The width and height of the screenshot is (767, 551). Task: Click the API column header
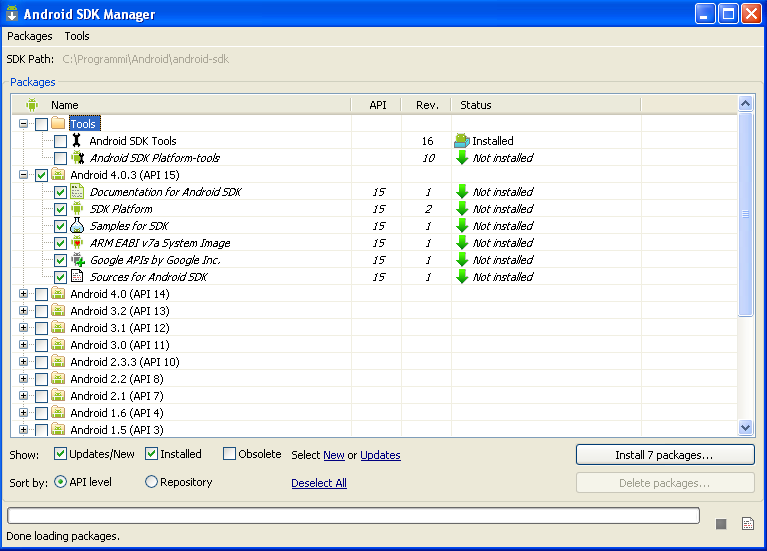pyautogui.click(x=377, y=105)
